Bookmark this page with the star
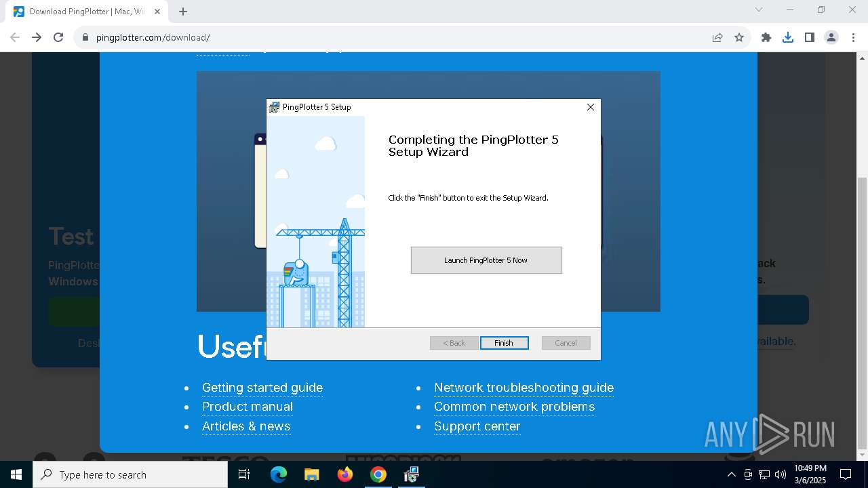The height and width of the screenshot is (488, 868). point(739,37)
